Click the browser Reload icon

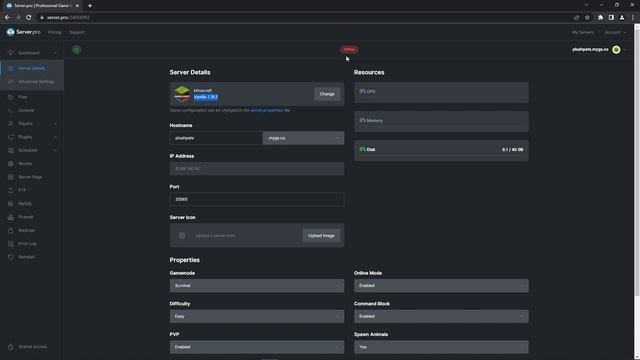[28, 18]
